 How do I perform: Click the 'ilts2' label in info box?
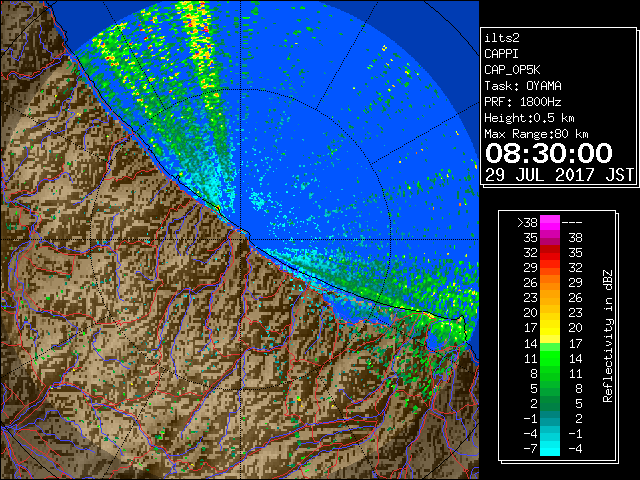pyautogui.click(x=502, y=38)
